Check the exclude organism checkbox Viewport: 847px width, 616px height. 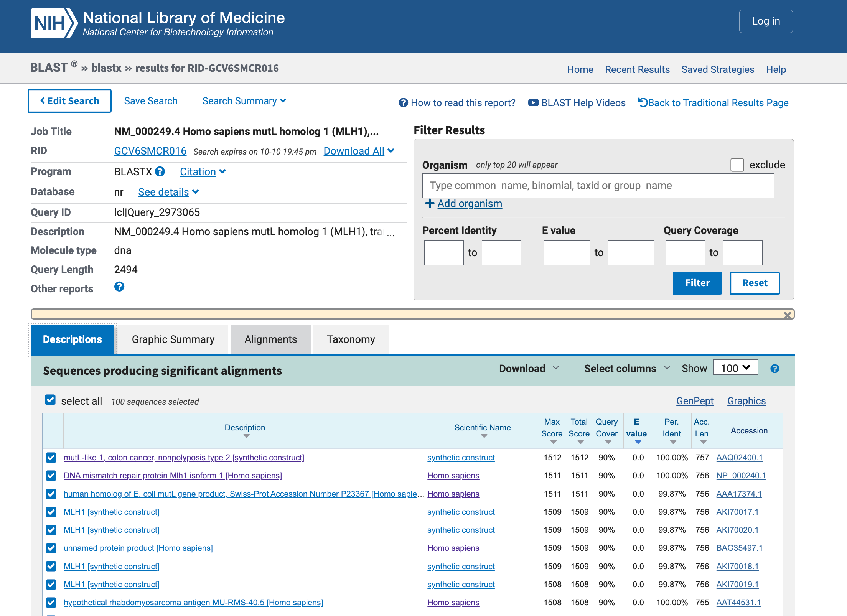point(737,165)
